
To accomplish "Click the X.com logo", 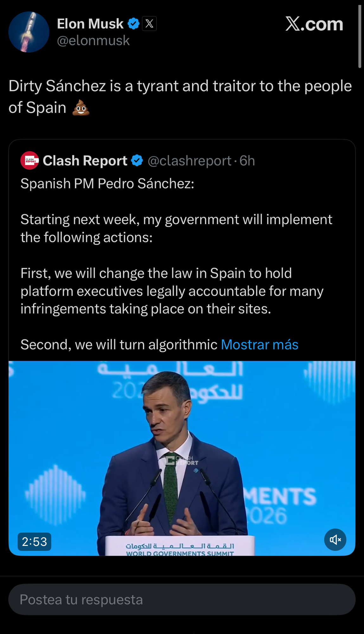I will (314, 24).
